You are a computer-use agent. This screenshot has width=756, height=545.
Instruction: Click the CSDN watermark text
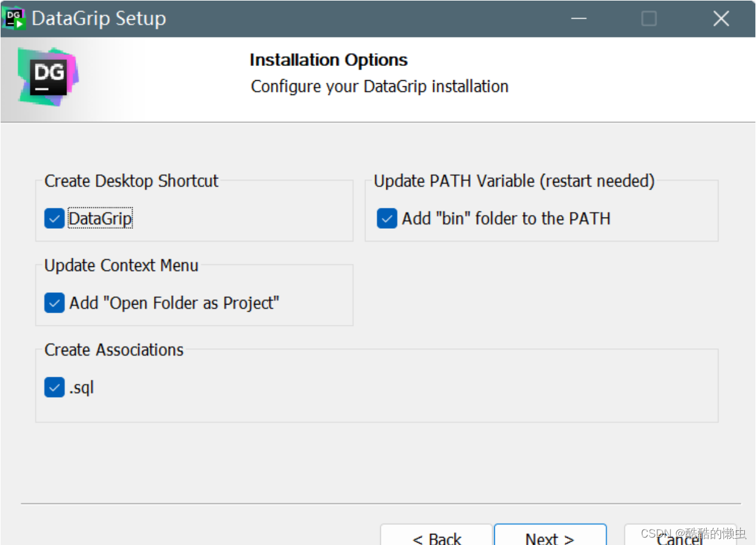pos(693,533)
